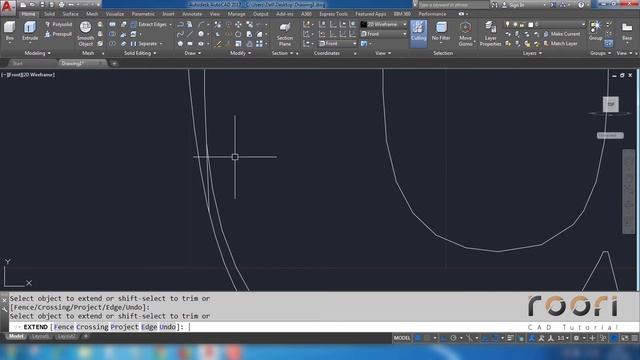Screen dimensions: 640x360
Task: Click the Move Gizmo tool
Action: [465, 34]
